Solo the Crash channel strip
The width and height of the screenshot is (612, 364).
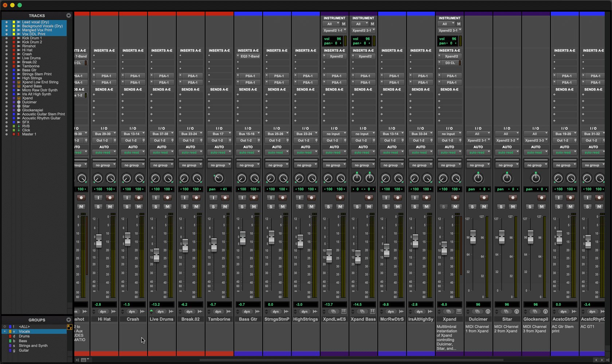coord(127,206)
